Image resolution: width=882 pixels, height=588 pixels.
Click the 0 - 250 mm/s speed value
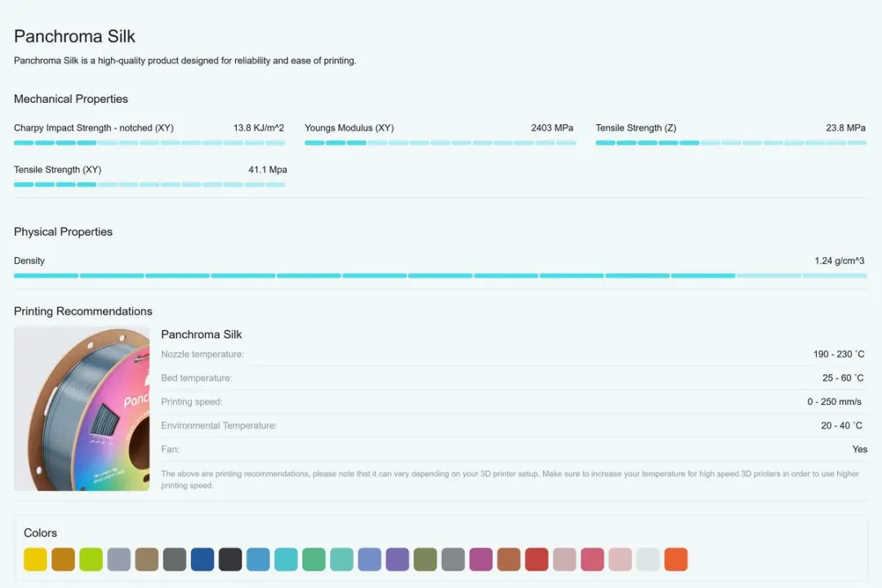834,402
